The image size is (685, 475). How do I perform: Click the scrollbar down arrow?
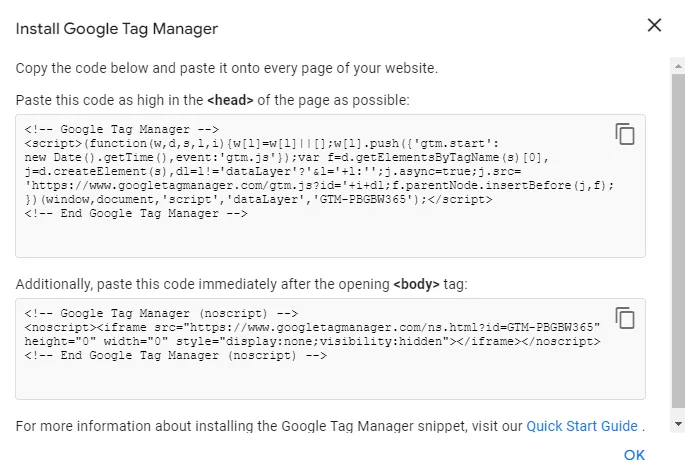678,423
